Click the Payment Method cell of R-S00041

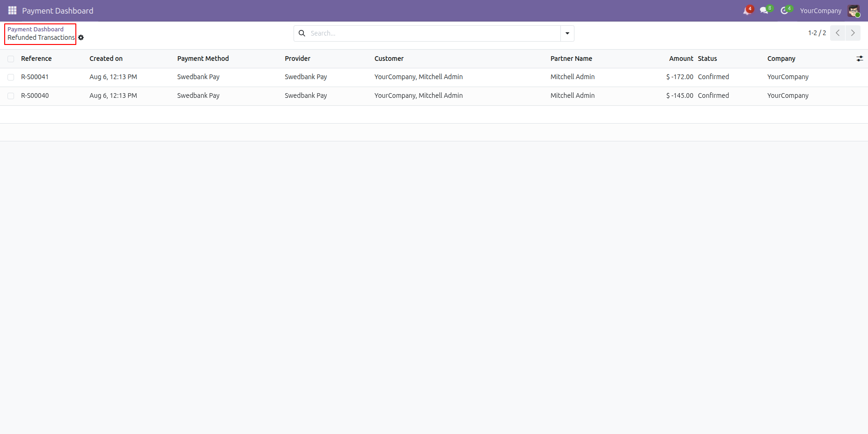pos(199,77)
